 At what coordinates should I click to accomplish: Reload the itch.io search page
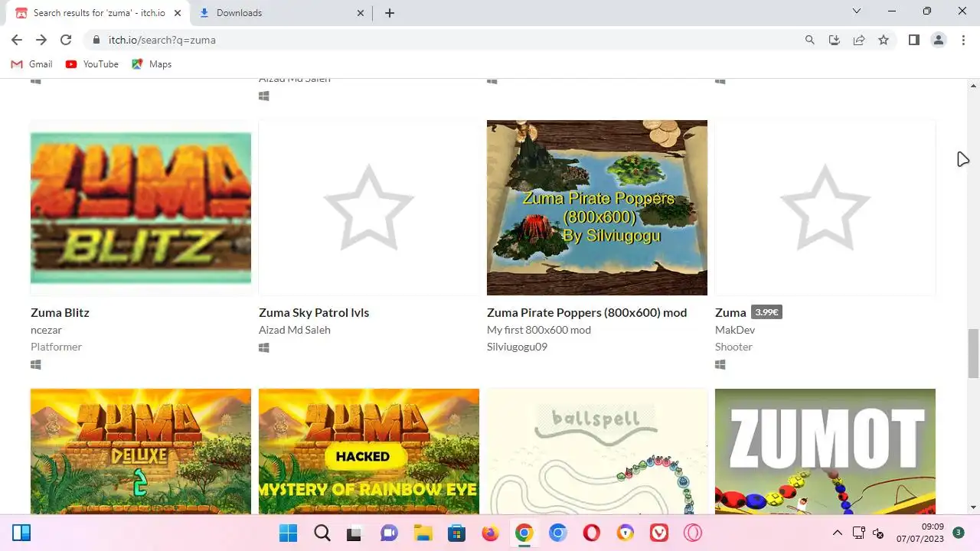(66, 40)
